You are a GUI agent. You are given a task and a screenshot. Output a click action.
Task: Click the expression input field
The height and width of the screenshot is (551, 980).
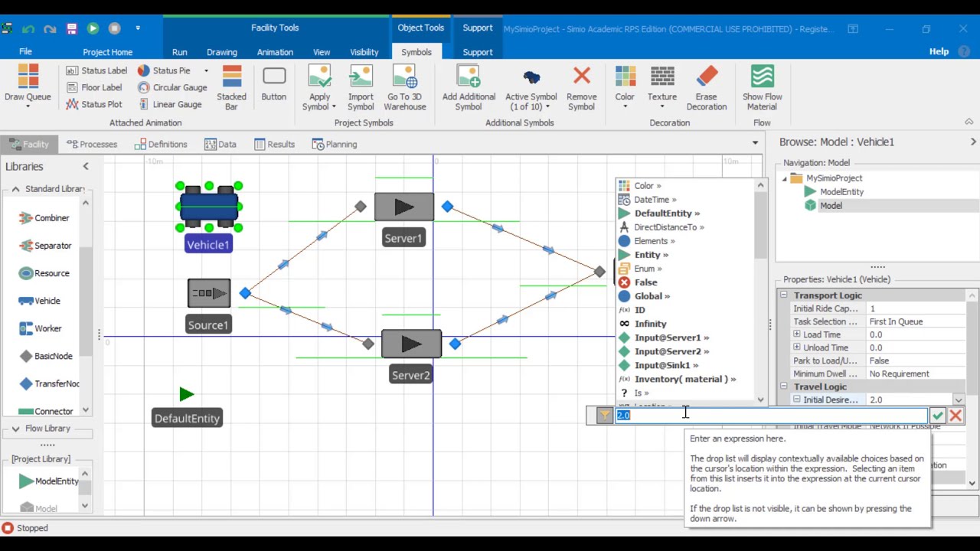click(771, 416)
